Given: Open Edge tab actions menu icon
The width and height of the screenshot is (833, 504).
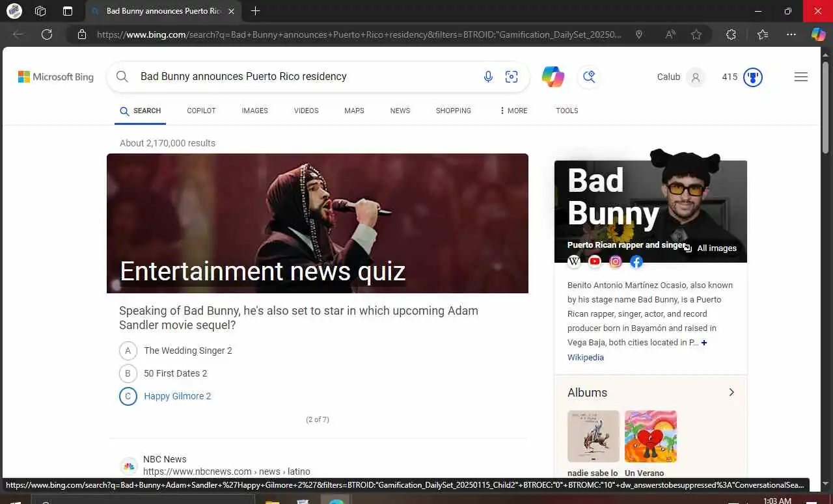Looking at the screenshot, I should click(68, 11).
